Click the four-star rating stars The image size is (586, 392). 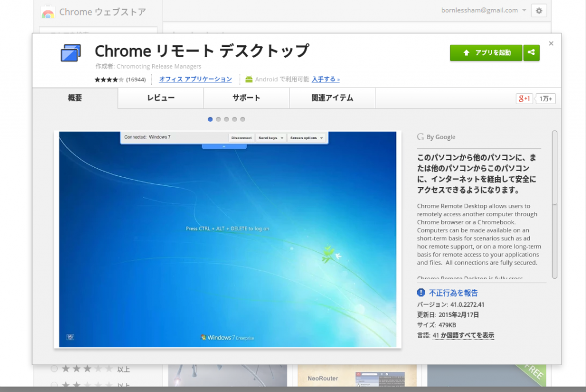[x=109, y=80]
